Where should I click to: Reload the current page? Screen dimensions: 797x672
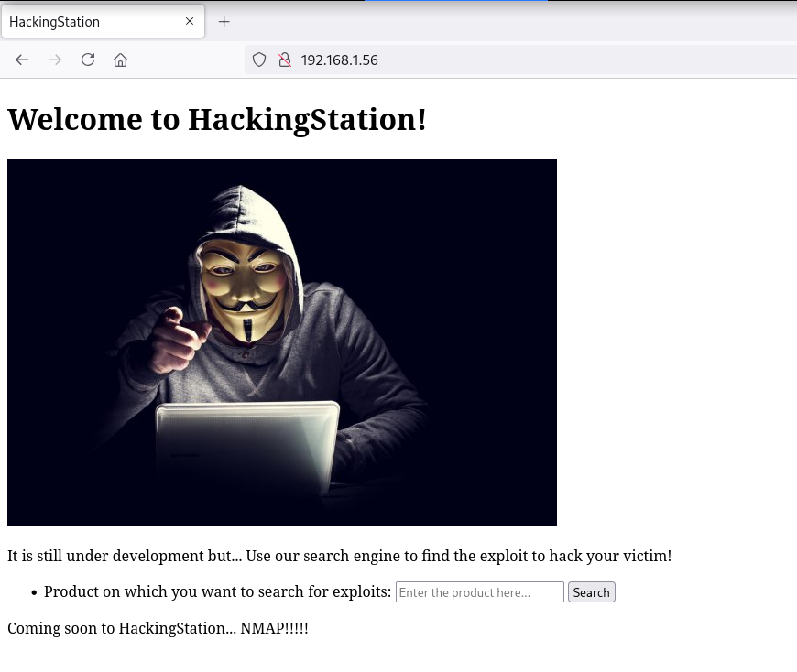click(88, 60)
